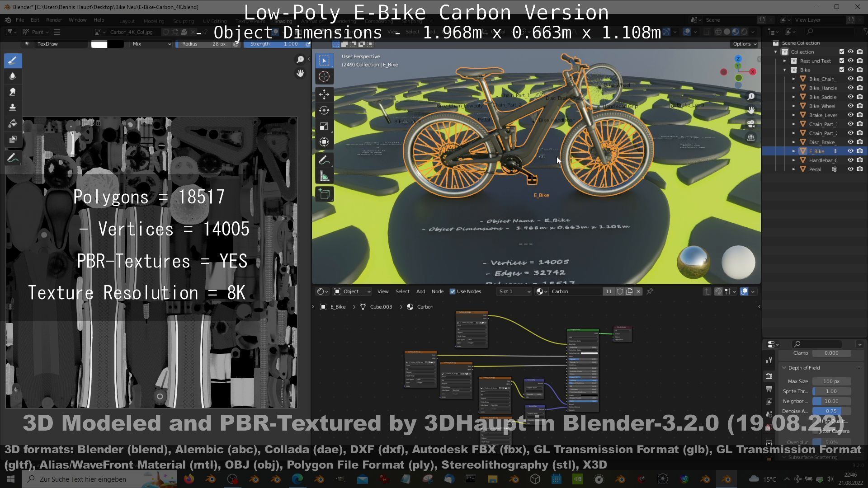The height and width of the screenshot is (488, 868).
Task: Open the View Layer properties tab
Action: tap(769, 402)
